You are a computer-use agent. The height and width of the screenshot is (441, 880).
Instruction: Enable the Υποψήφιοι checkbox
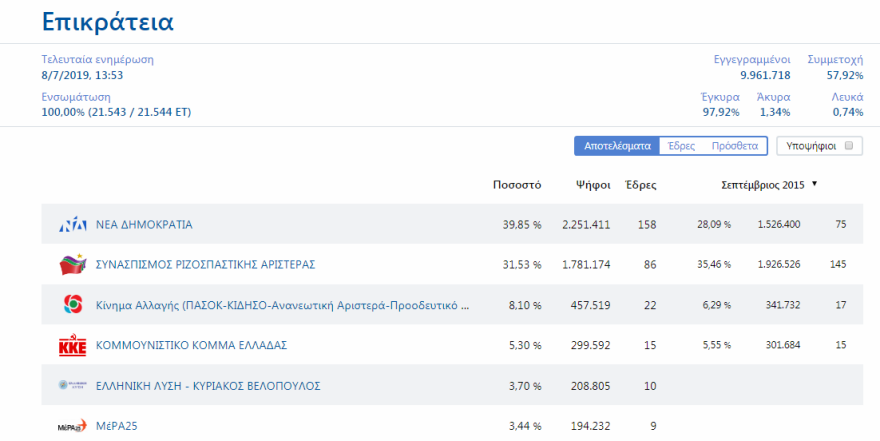tap(849, 146)
